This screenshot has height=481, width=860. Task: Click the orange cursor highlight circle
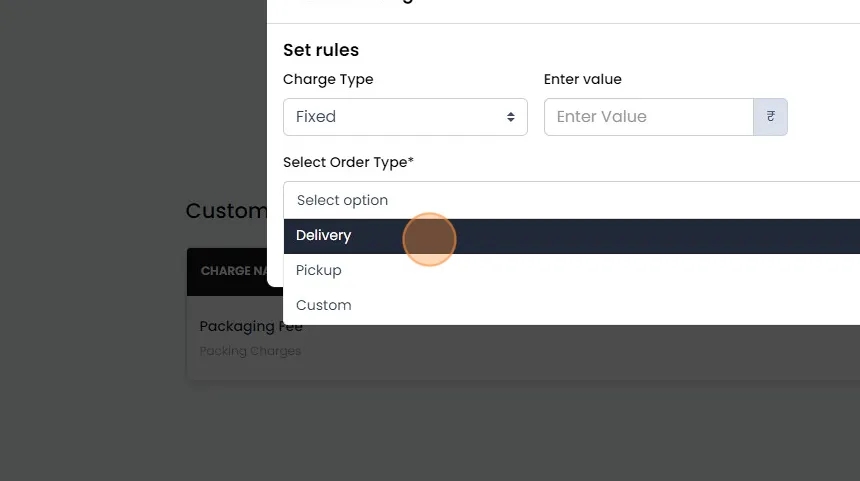[430, 240]
